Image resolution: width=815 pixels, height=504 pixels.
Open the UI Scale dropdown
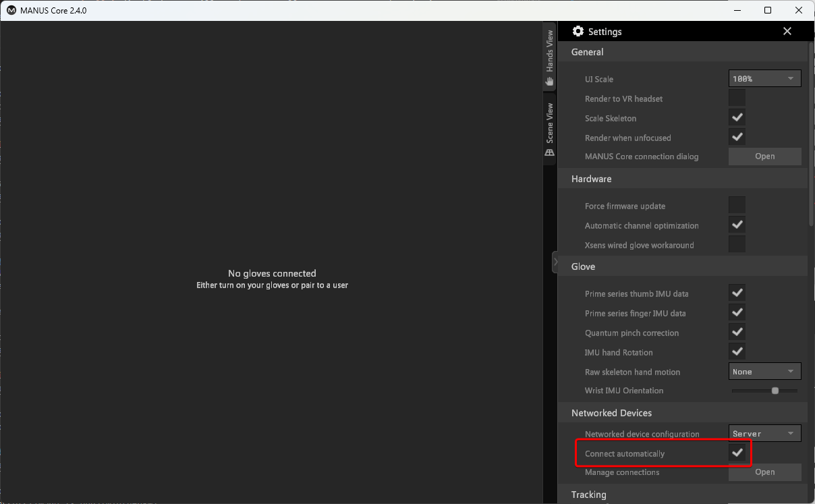(x=764, y=79)
